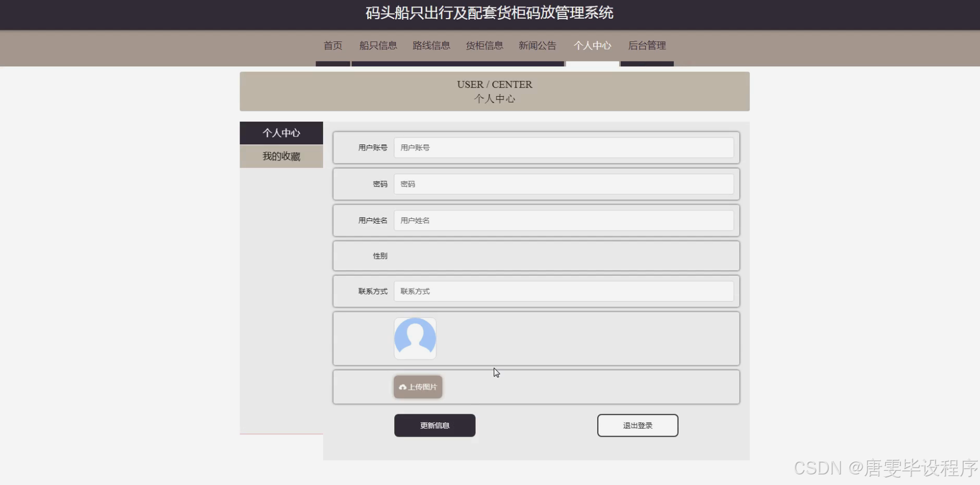980x485 pixels.
Task: Open the 后台管理 navigation link
Action: [x=647, y=46]
